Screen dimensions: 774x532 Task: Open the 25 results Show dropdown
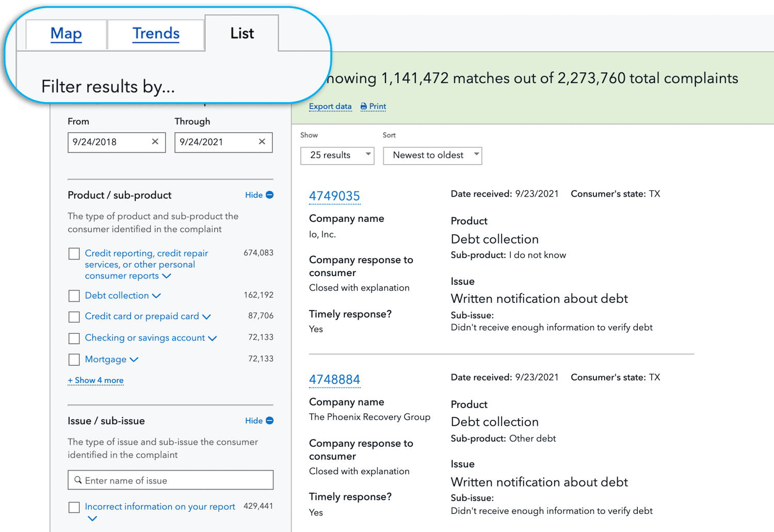click(x=337, y=155)
